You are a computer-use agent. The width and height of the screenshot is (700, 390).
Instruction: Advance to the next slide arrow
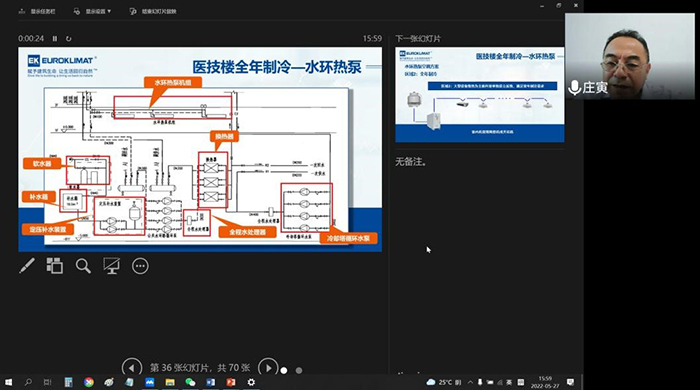268,368
